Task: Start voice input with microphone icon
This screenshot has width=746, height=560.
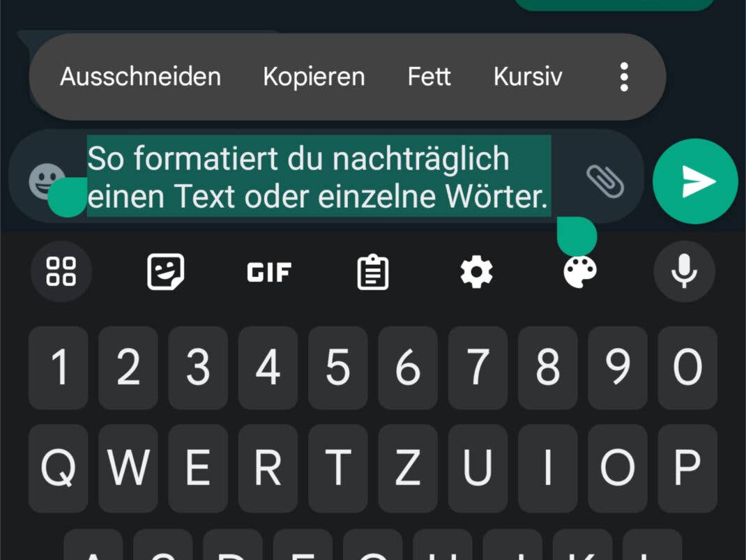Action: click(684, 272)
